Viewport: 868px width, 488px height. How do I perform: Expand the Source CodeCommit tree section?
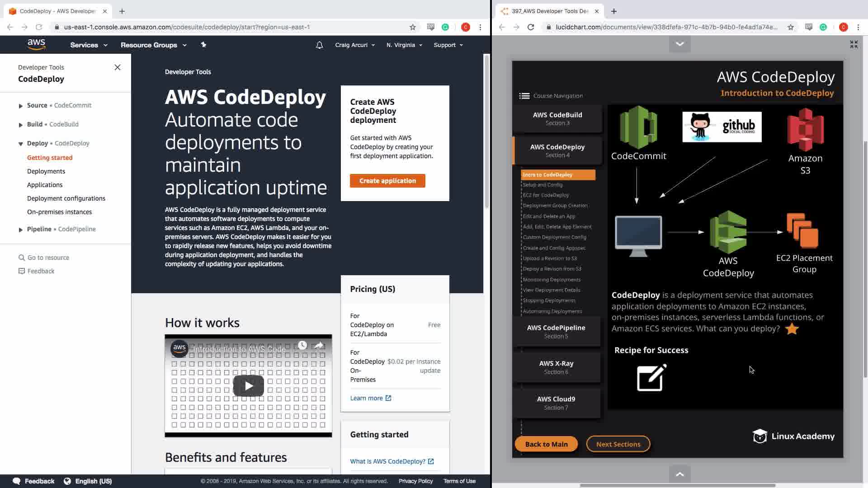tap(21, 106)
